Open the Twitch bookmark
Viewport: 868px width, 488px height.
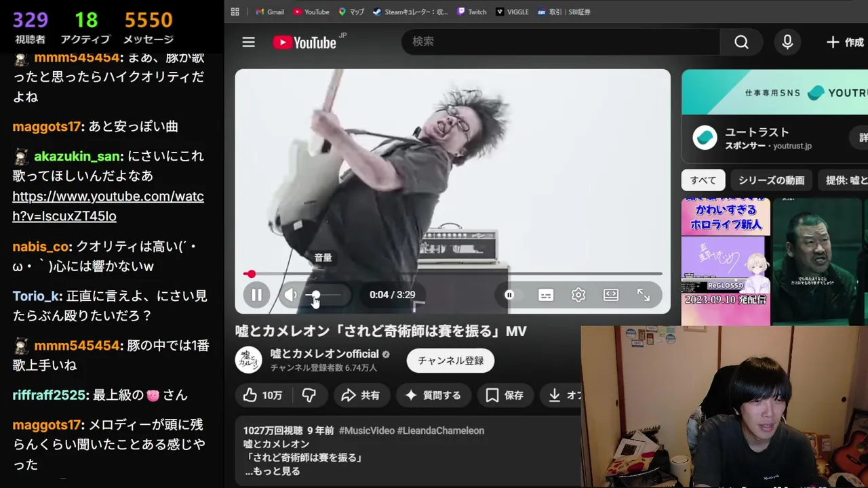(x=472, y=12)
